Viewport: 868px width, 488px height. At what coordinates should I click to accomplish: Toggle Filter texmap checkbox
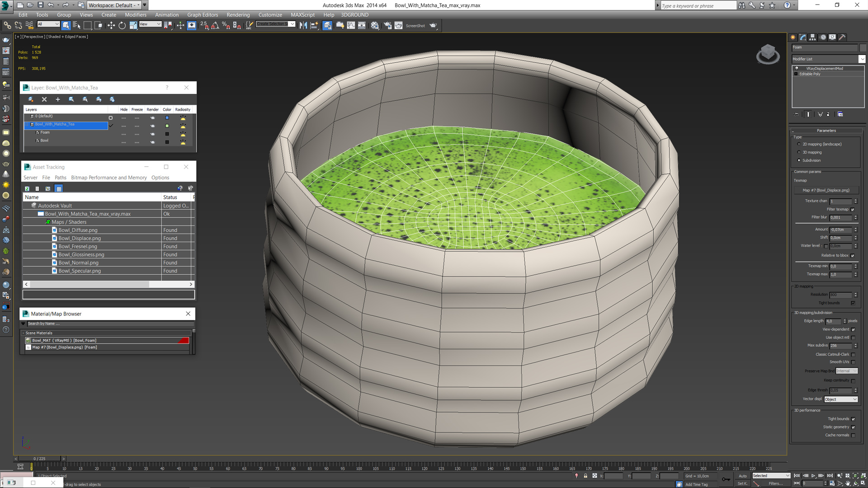coord(853,210)
